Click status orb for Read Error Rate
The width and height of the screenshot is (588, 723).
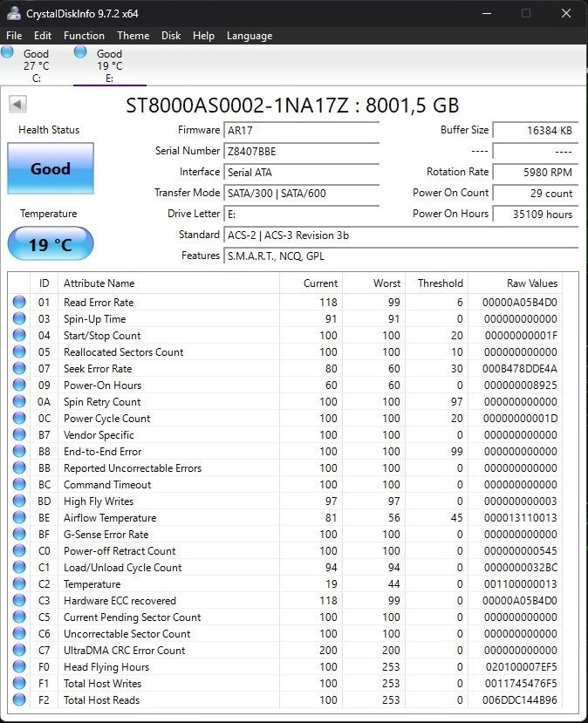click(19, 303)
